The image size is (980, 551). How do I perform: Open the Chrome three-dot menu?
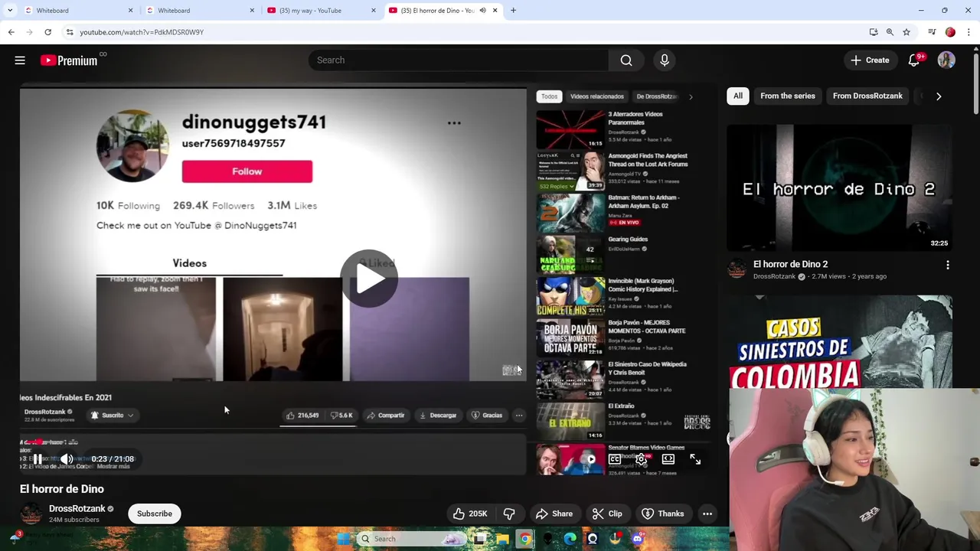(x=969, y=32)
